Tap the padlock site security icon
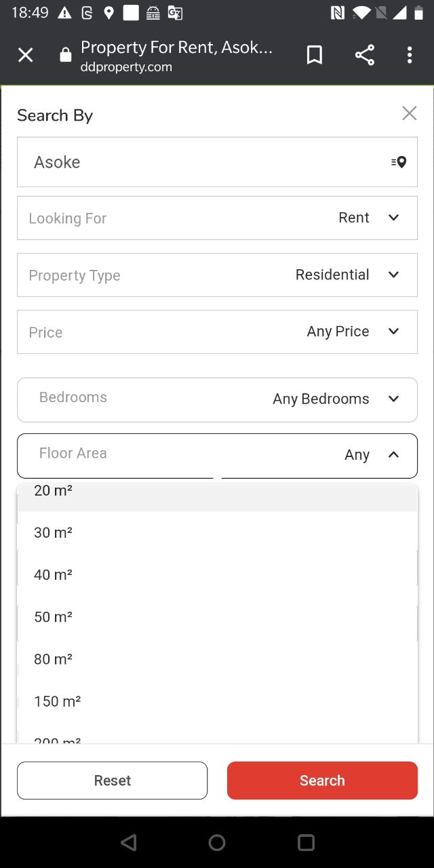The height and width of the screenshot is (868, 434). [x=66, y=56]
